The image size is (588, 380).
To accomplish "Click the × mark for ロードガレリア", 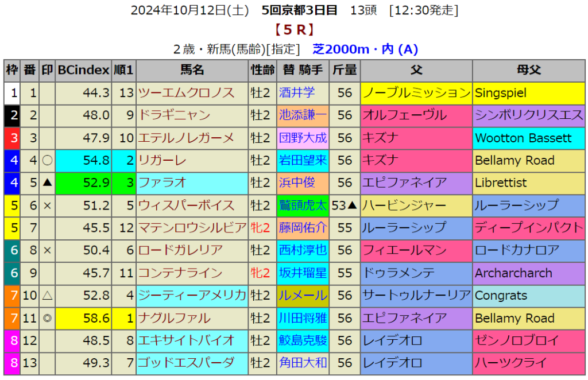I will pyautogui.click(x=47, y=251).
